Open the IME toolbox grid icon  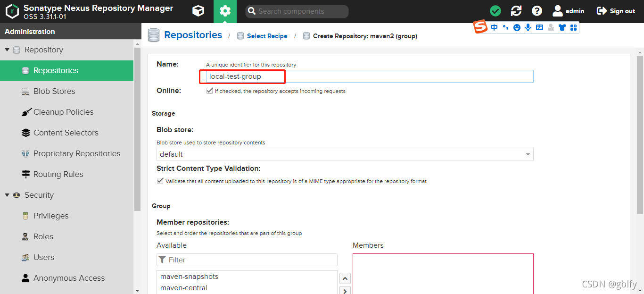pos(573,28)
